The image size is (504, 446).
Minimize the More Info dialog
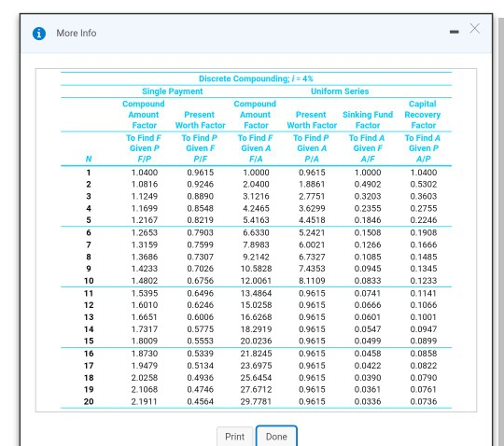tap(455, 32)
